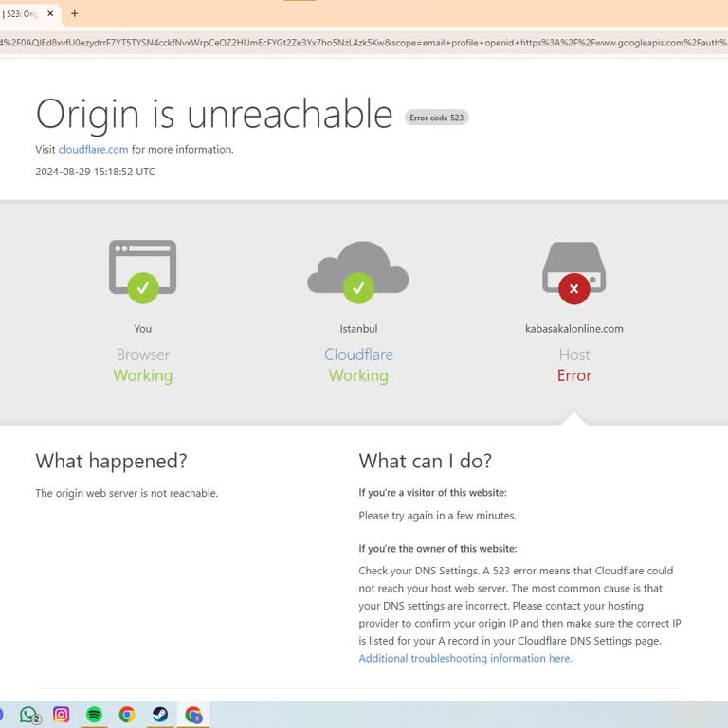Click the Browser label
The width and height of the screenshot is (728, 728).
(x=142, y=355)
